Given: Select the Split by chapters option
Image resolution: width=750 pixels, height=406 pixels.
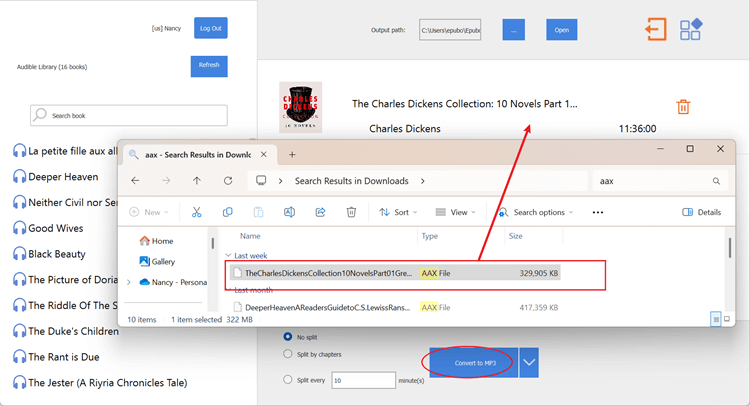Looking at the screenshot, I should (287, 354).
